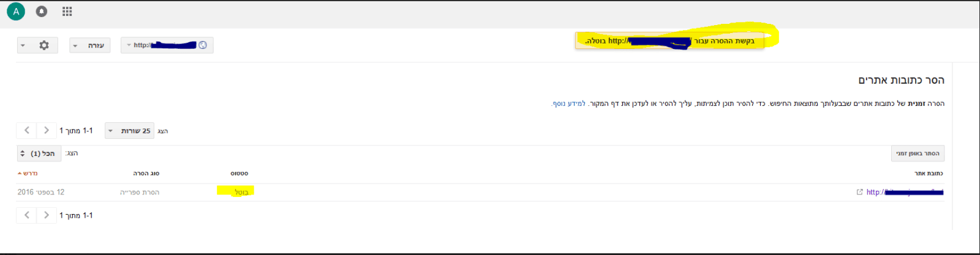Click the סוג הסרה column header

point(146,174)
